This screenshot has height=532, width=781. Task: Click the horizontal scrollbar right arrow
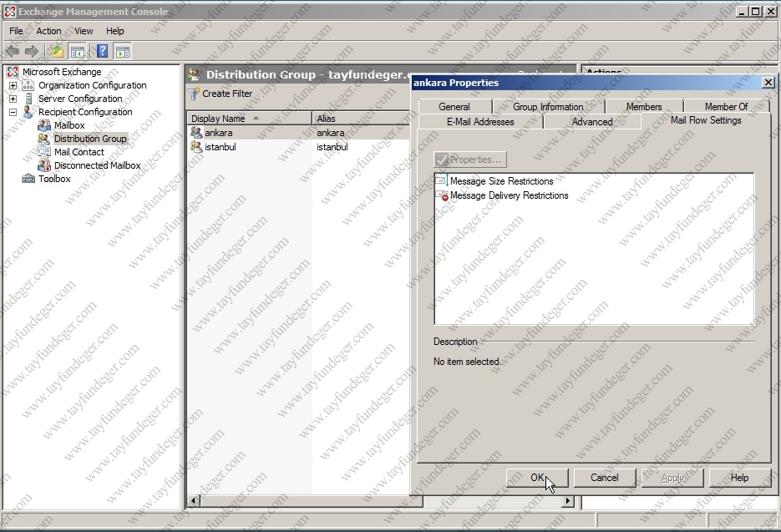[567, 500]
